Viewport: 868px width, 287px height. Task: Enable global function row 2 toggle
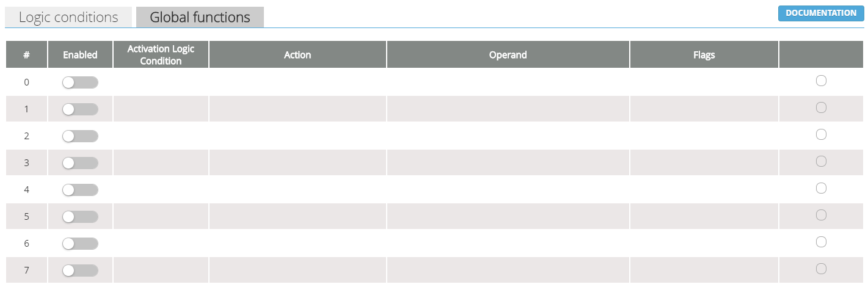tap(80, 136)
